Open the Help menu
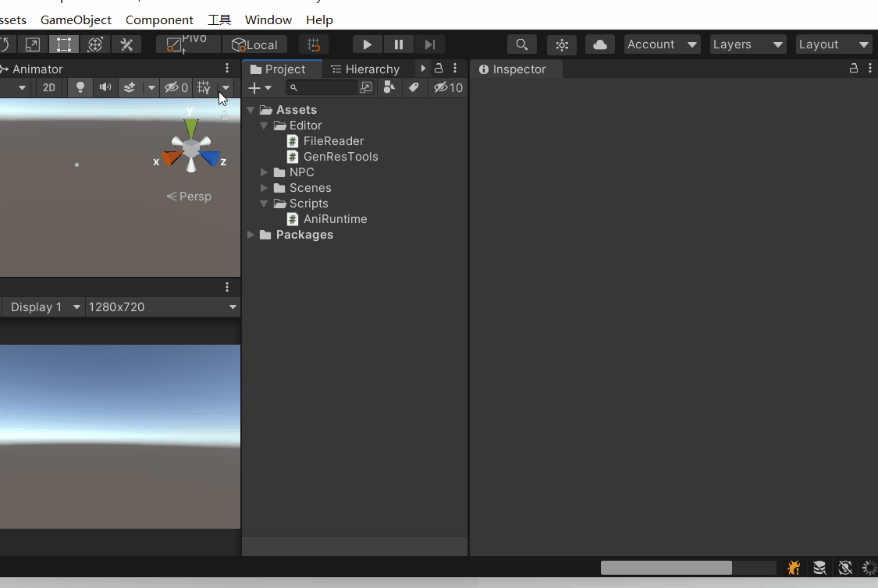Viewport: 878px width, 588px height. click(320, 20)
